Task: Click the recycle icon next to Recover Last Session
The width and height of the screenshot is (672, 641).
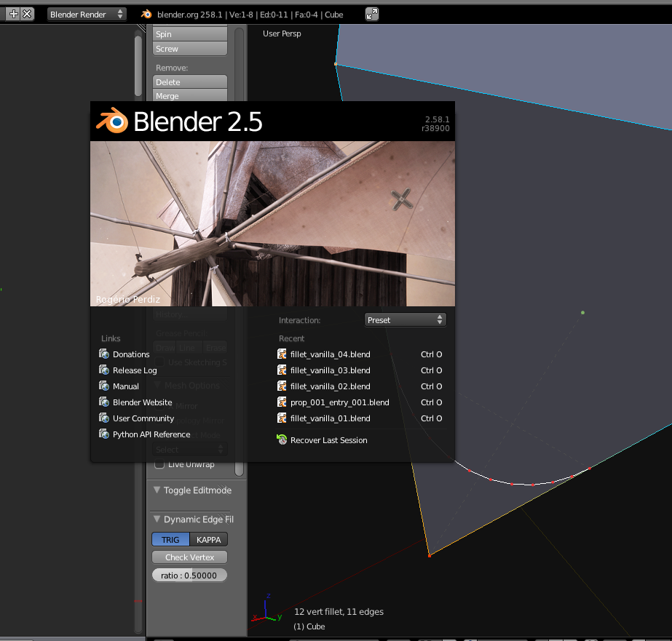Action: (x=282, y=439)
